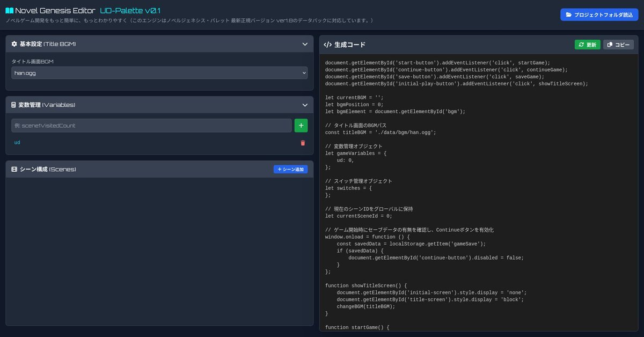Viewport: 644px width, 337px height.
Task: Select the ud variable entry
Action: [x=17, y=143]
